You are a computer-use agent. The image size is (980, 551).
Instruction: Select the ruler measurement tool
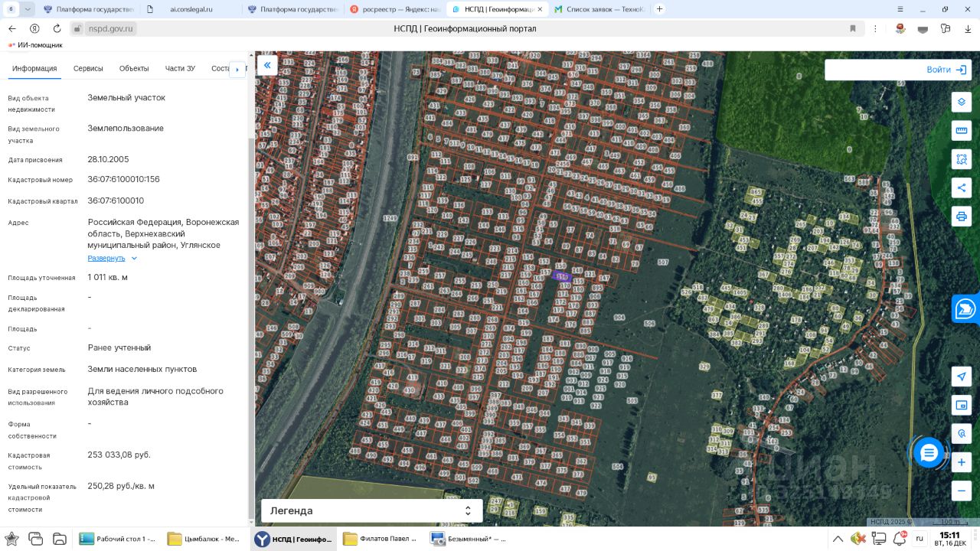pyautogui.click(x=962, y=131)
